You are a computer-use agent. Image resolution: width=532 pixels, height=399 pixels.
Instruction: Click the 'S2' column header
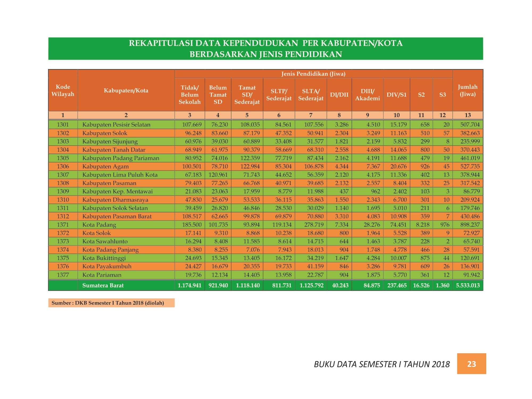coord(421,95)
